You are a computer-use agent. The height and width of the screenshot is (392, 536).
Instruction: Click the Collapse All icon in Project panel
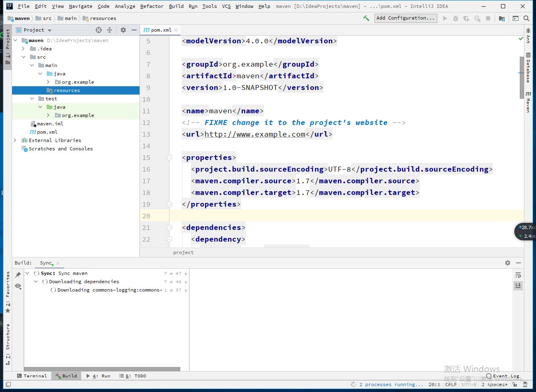coord(110,30)
